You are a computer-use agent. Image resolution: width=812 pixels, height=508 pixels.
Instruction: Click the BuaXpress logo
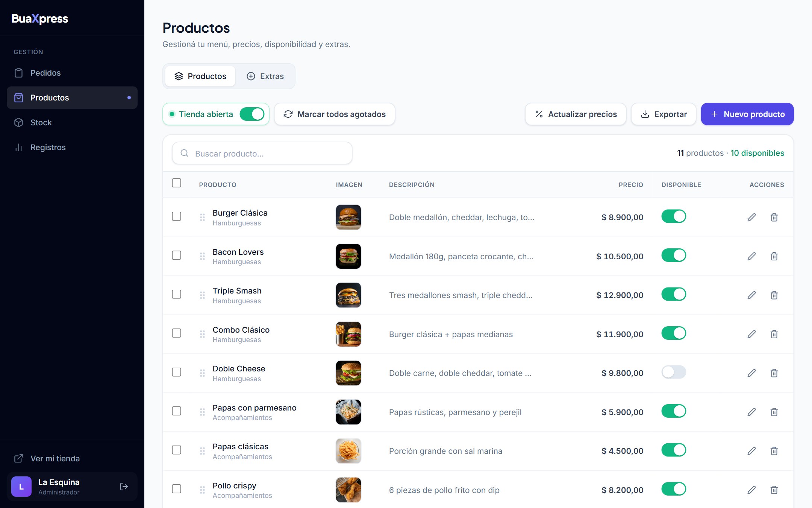coord(40,19)
